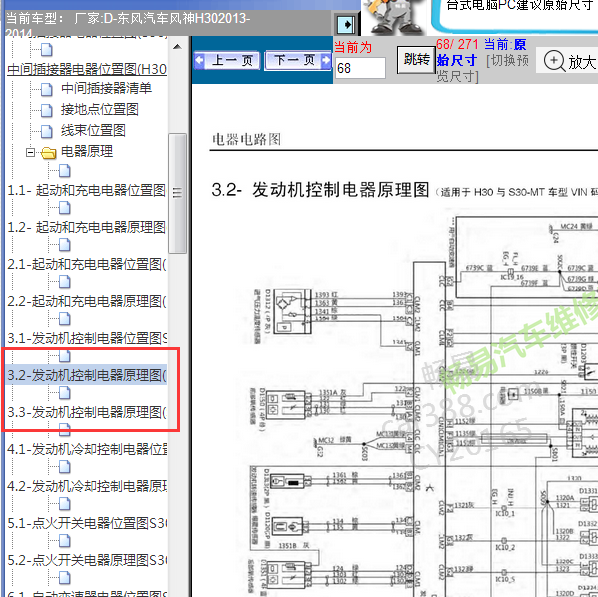
Task: Open 1.1- 起动和充电电器位置图 entry
Action: tap(87, 190)
